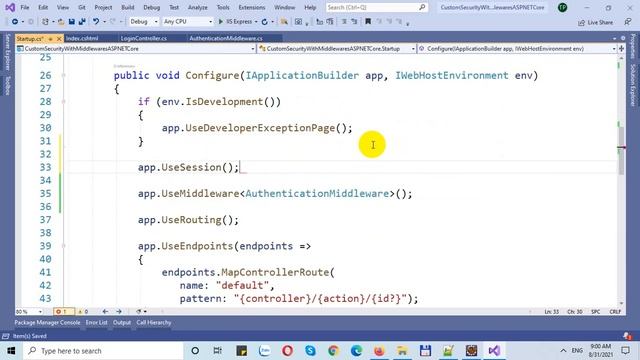Open the Edit menu

[x=43, y=7]
